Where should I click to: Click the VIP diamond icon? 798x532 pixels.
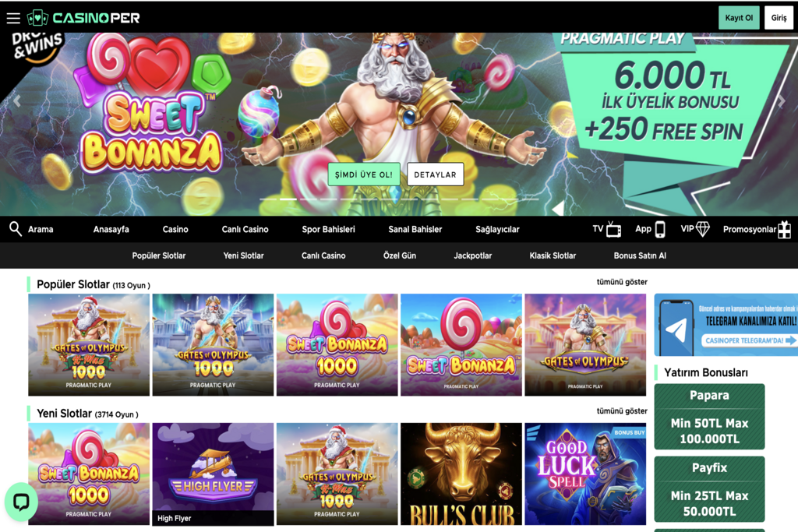pyautogui.click(x=703, y=229)
